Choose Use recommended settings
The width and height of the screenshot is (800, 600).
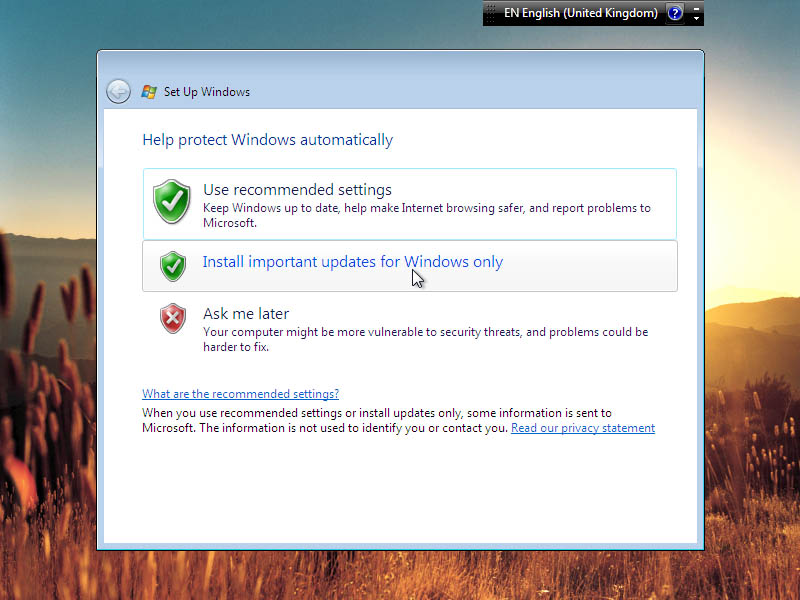pos(410,204)
